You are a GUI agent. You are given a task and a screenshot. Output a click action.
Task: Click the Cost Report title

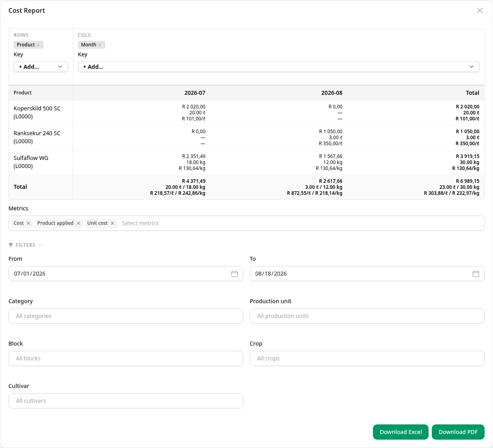(x=27, y=10)
